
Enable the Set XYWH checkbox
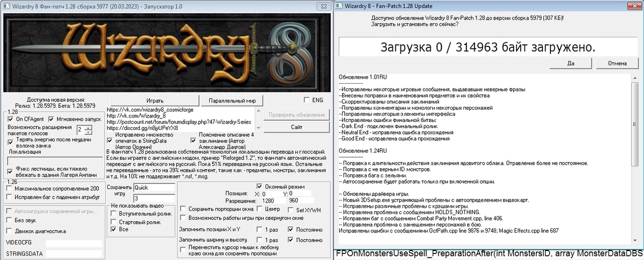click(291, 210)
